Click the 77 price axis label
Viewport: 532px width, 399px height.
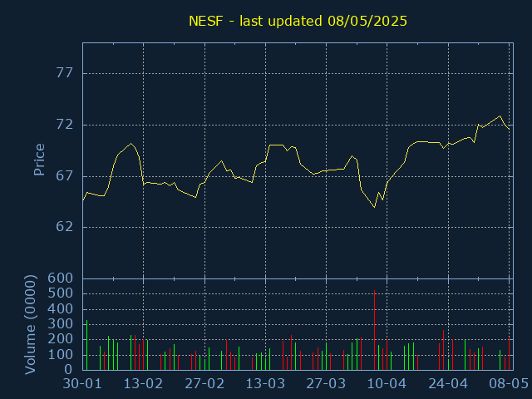point(65,73)
